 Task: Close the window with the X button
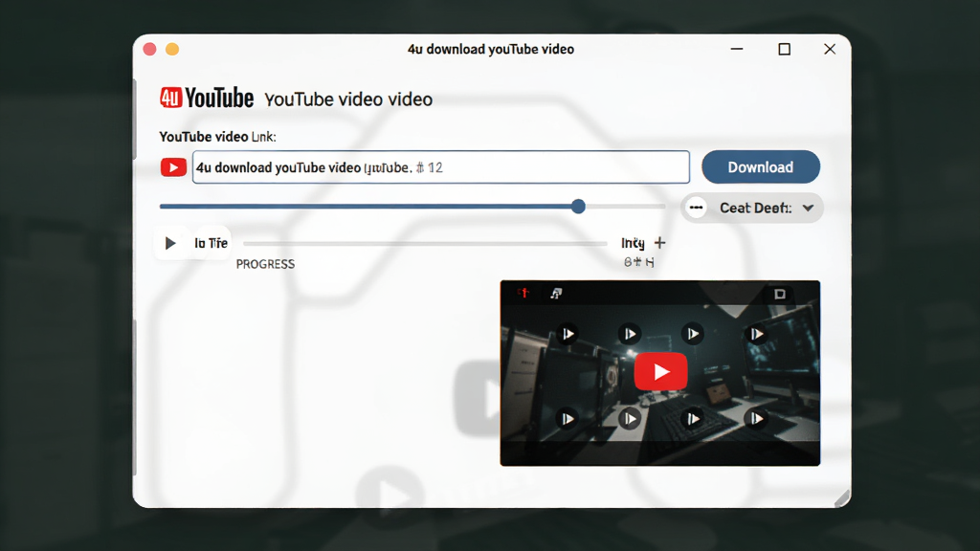[830, 50]
